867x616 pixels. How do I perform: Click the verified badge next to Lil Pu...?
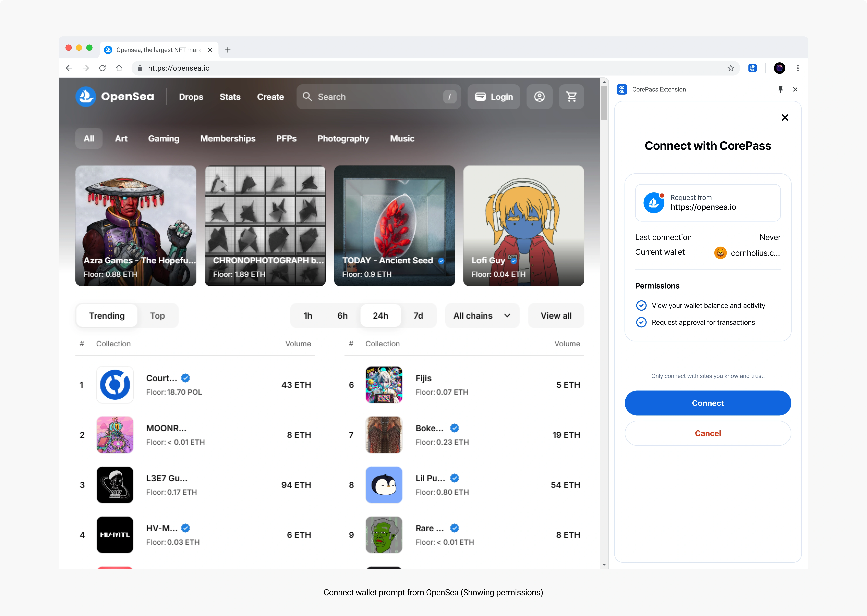click(x=455, y=478)
